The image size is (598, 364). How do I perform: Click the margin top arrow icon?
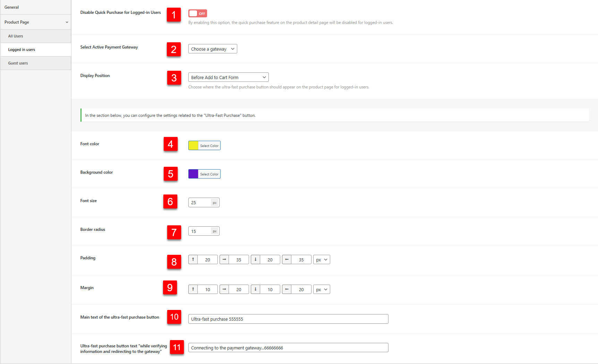pyautogui.click(x=193, y=289)
